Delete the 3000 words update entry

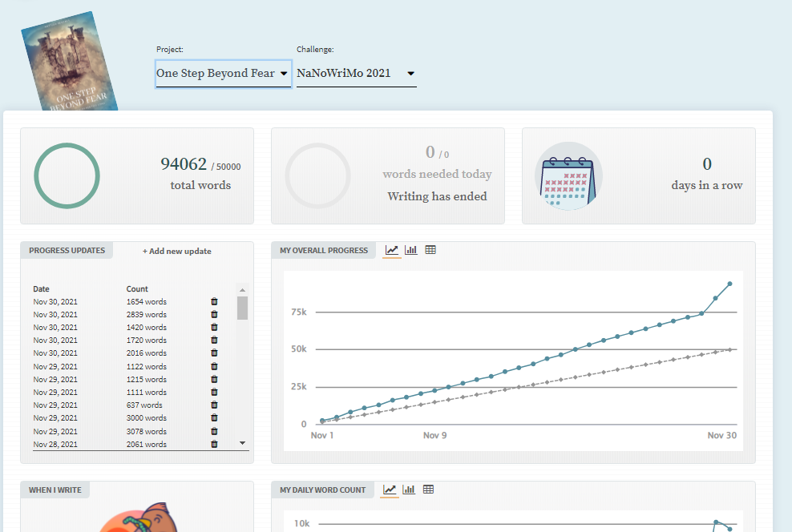(214, 418)
